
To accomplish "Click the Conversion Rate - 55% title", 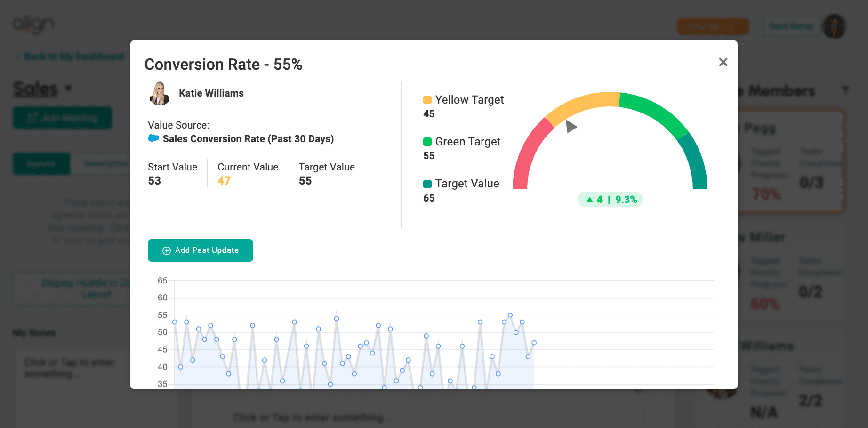I will pos(224,65).
